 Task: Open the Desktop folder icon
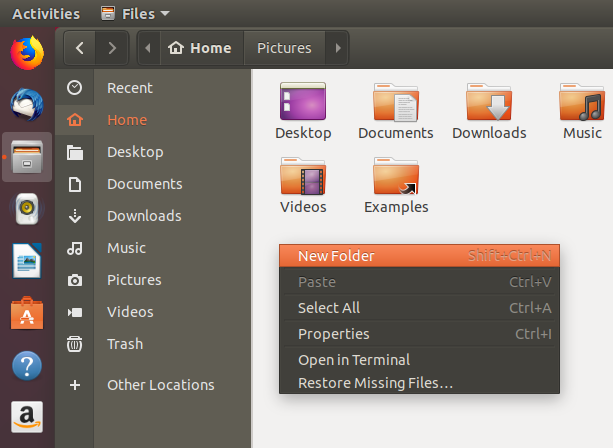[303, 103]
